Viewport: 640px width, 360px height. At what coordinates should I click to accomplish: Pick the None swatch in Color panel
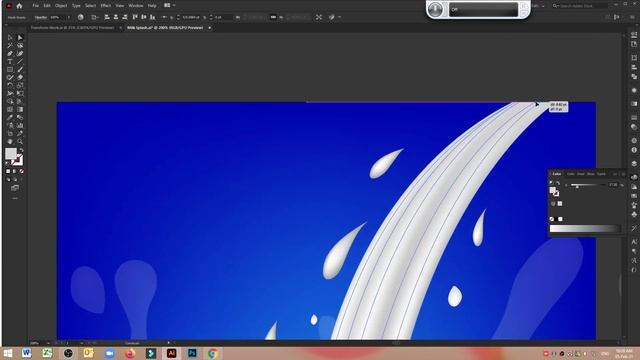tap(552, 219)
